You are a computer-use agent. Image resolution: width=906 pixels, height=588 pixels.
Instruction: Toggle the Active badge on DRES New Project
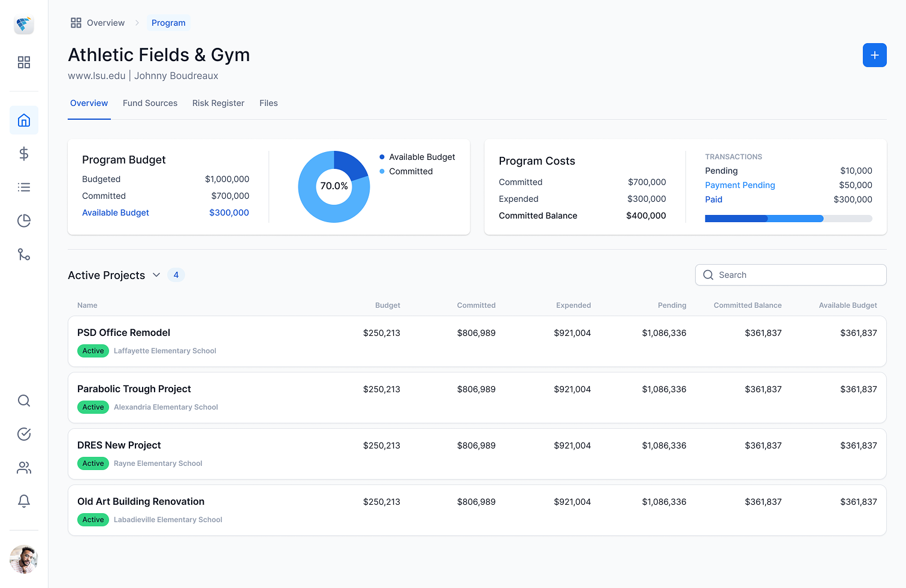coord(93,463)
